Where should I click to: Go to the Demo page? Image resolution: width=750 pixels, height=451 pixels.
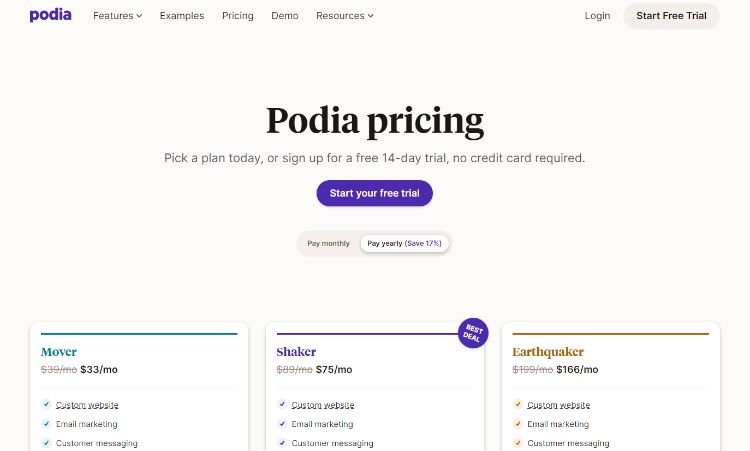click(x=285, y=16)
